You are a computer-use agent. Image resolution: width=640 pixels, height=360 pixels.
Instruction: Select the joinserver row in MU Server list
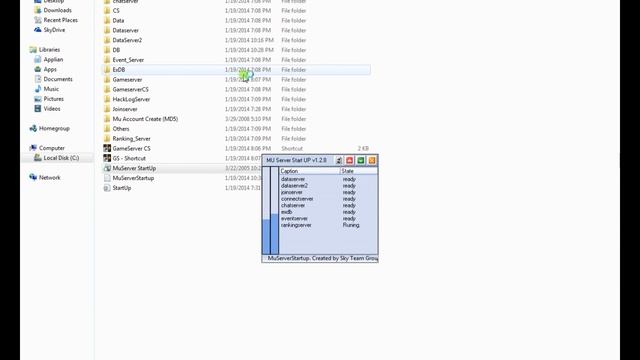[328, 192]
